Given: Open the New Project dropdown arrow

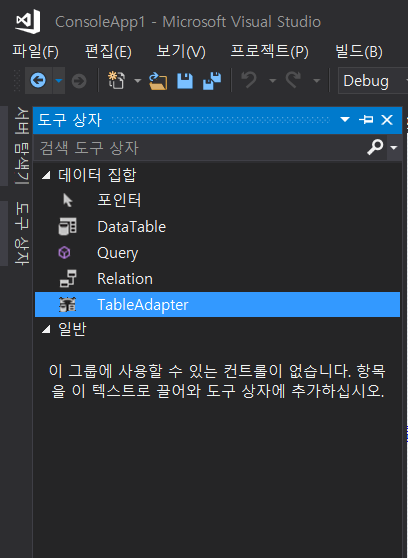Looking at the screenshot, I should 137,81.
